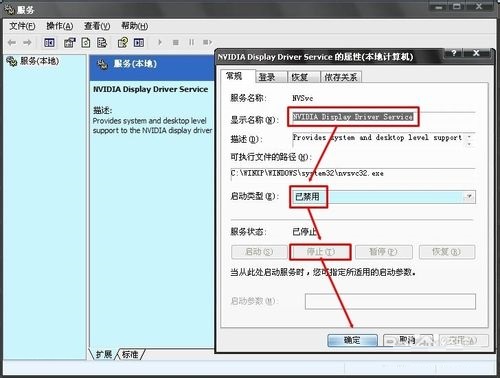The width and height of the screenshot is (500, 378).
Task: Click the dialog help question mark button
Action: click(x=453, y=53)
